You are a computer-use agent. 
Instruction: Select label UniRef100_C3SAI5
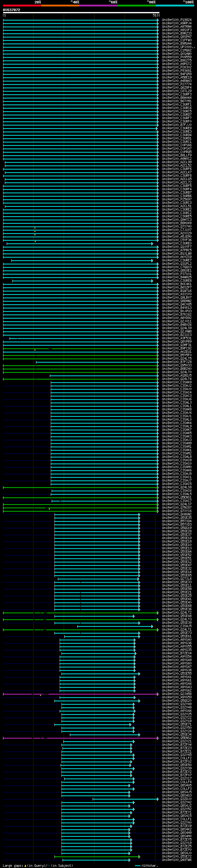(x=176, y=484)
